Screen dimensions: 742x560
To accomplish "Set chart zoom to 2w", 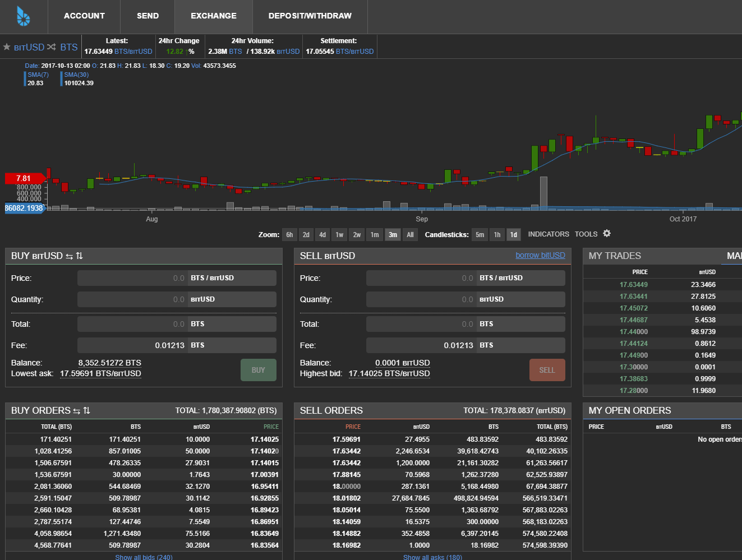I will coord(357,235).
